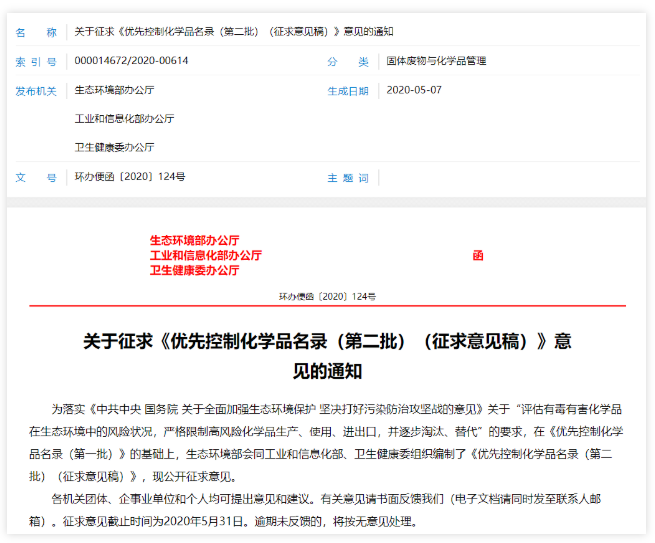Click the red 工业和信息化部办公厅 letterhead line
This screenshot has height=543, width=655.
[205, 255]
